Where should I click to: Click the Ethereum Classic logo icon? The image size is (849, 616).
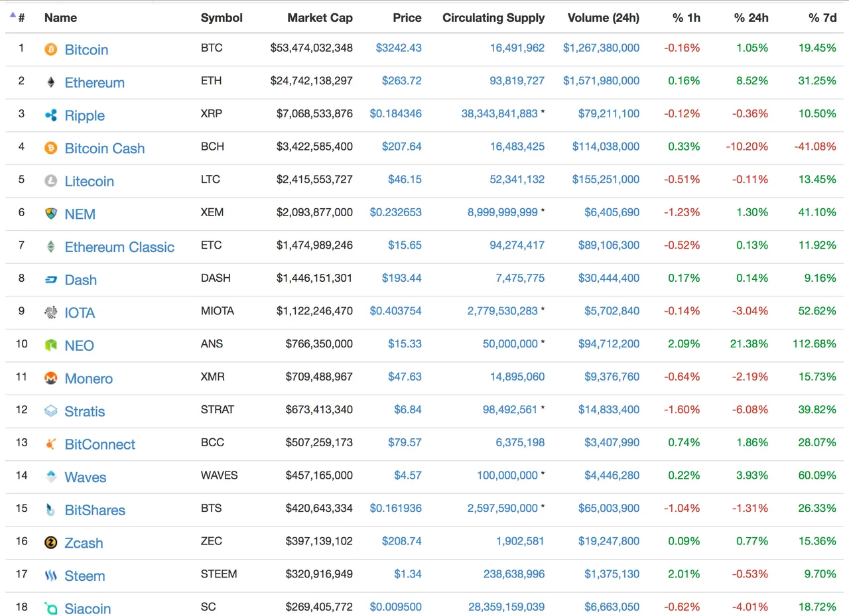[51, 247]
